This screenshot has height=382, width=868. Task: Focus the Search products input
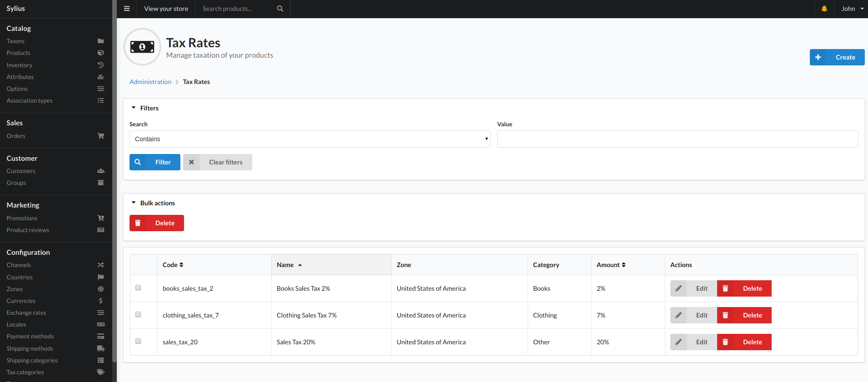pos(236,9)
